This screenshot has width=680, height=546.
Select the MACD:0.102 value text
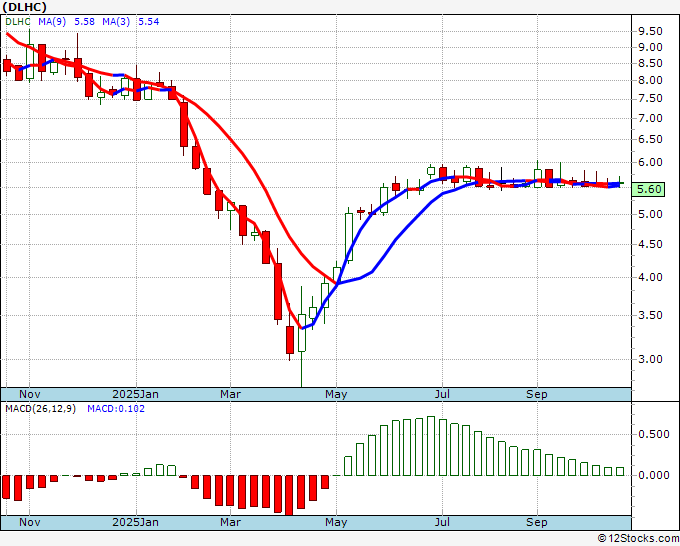(x=116, y=409)
